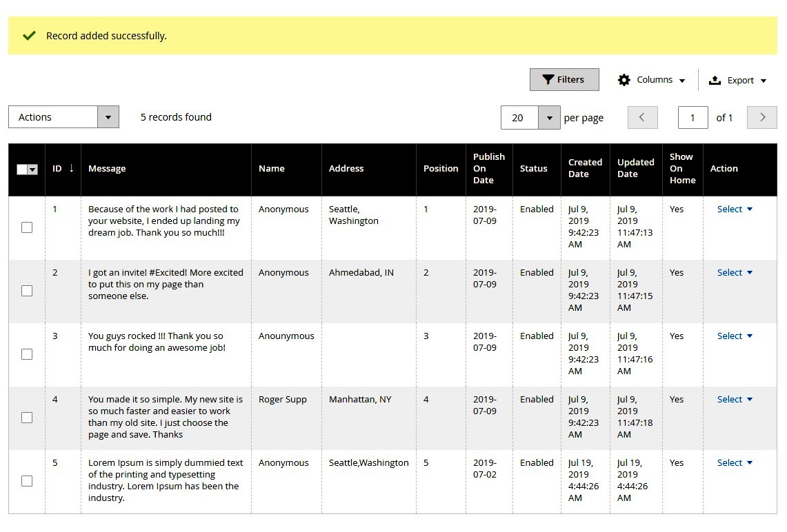Click the ID sort descending arrow

point(71,169)
